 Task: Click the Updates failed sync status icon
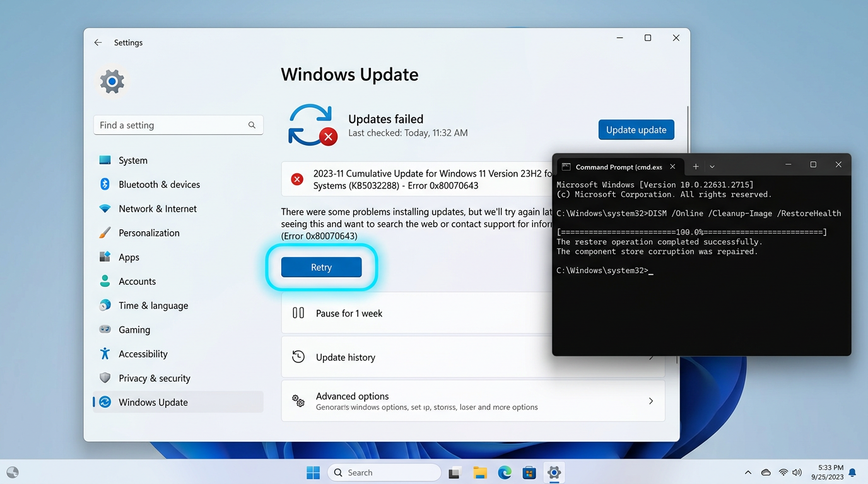click(312, 125)
